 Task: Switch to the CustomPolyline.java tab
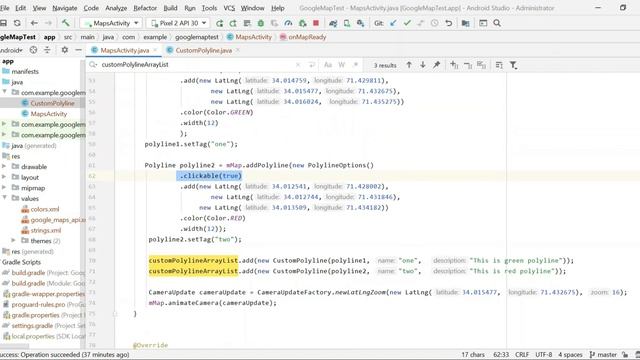pos(203,50)
